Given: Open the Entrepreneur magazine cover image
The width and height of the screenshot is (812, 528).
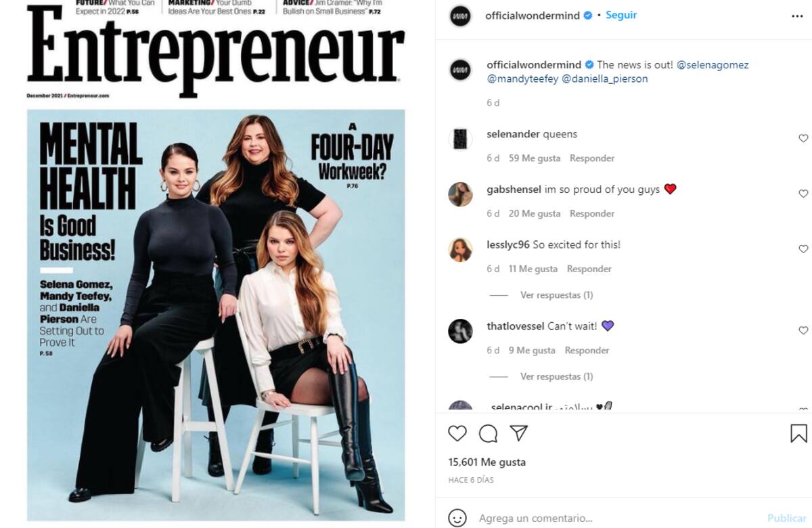Looking at the screenshot, I should (x=216, y=264).
